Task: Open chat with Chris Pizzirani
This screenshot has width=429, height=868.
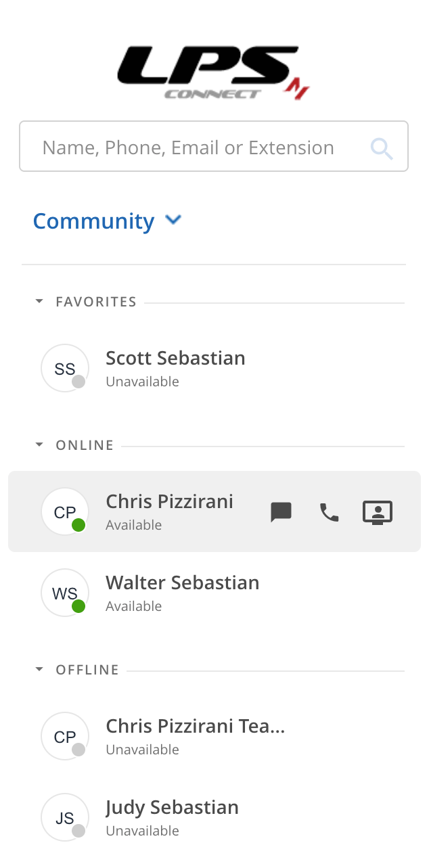Action: (x=281, y=512)
